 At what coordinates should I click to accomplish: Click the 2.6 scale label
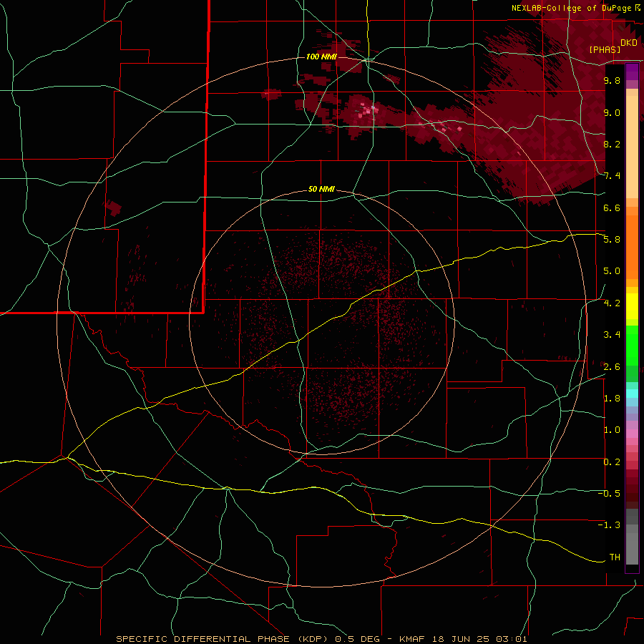[x=612, y=366]
